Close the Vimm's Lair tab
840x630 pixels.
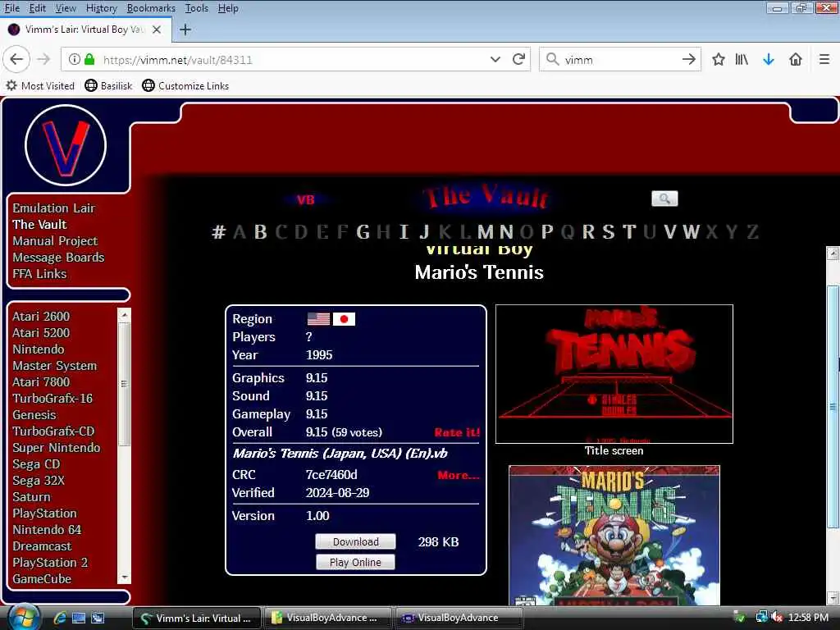pyautogui.click(x=157, y=30)
